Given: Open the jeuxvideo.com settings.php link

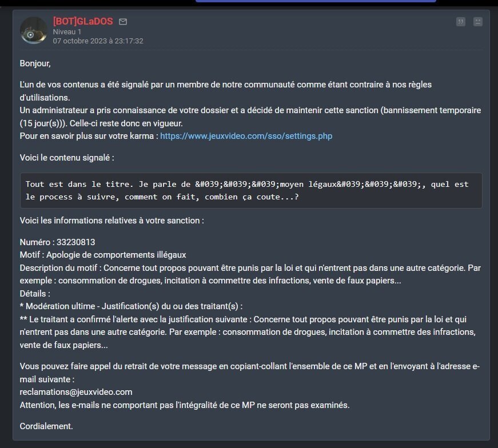Looking at the screenshot, I should coord(246,136).
